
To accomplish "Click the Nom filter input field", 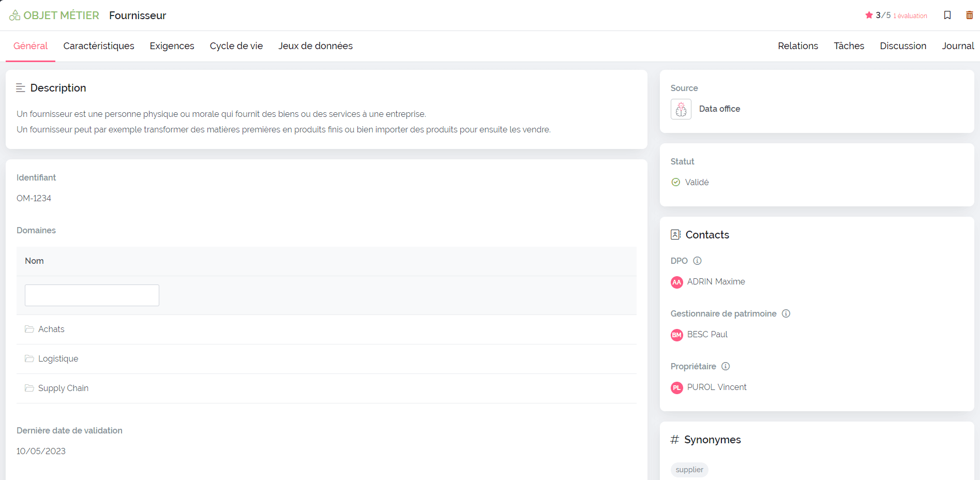I will [x=92, y=295].
